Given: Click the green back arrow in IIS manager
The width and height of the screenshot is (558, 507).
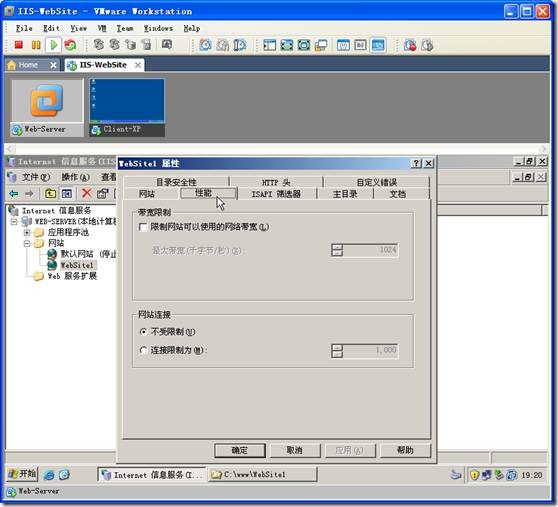Looking at the screenshot, I should point(14,194).
